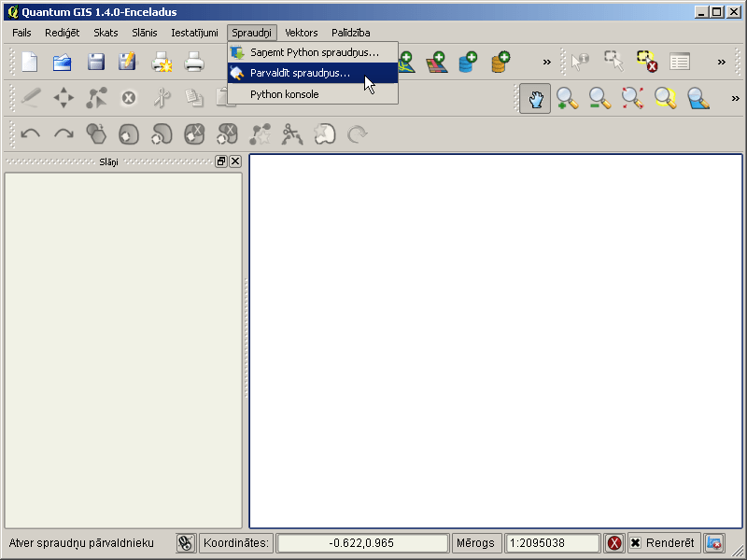Click Save Project As floppy-with-pencil icon
Screen dimensions: 747x560
(128, 62)
